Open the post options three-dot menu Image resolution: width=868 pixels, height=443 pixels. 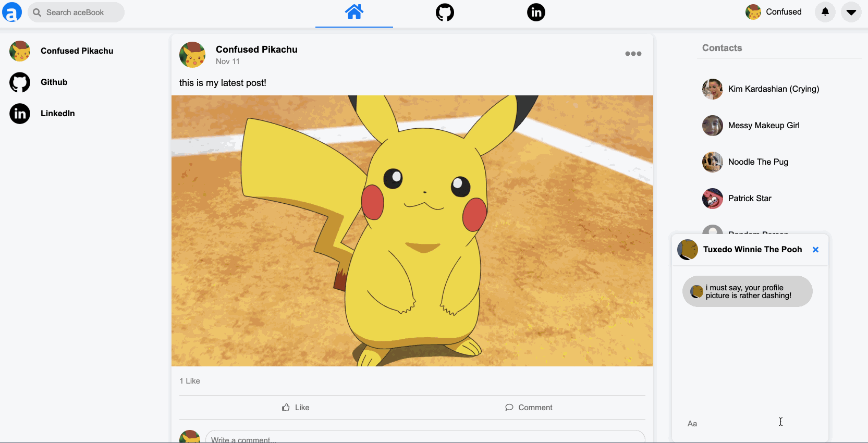[x=633, y=54]
